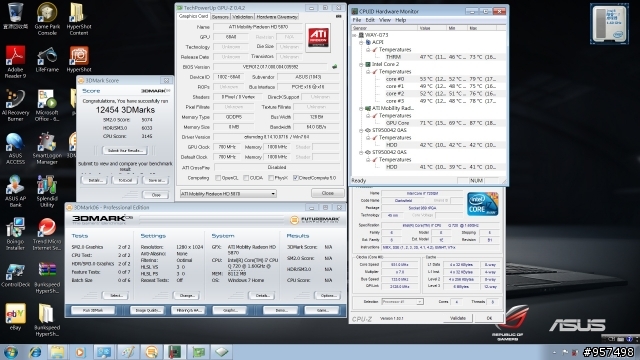Image resolution: width=640 pixels, height=360 pixels.
Task: Launch Internet Explorer from the taskbar
Action: pyautogui.click(x=35, y=352)
